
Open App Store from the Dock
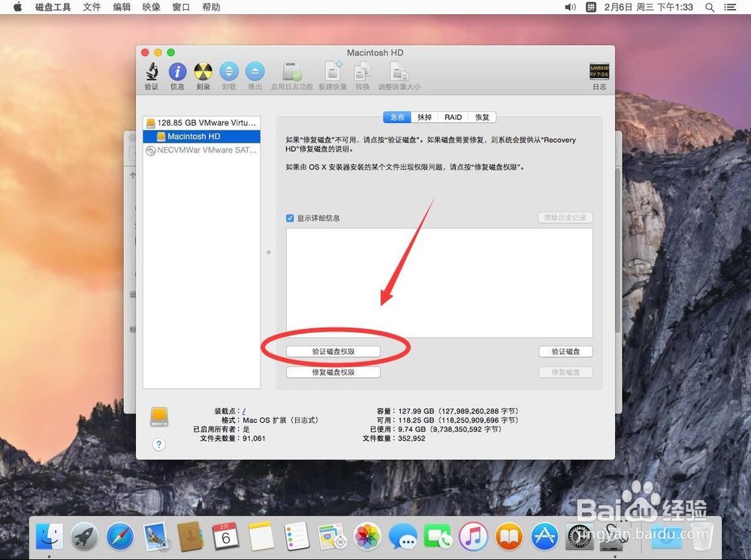pyautogui.click(x=544, y=536)
